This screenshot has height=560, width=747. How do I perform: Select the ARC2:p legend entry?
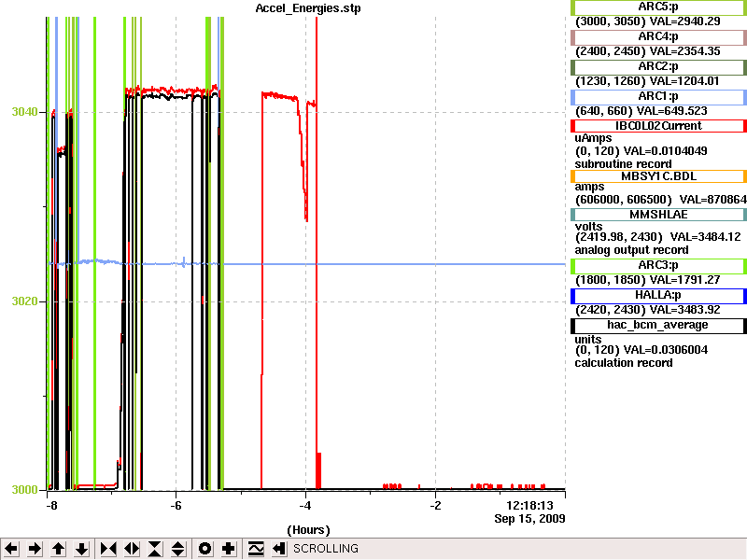(x=658, y=66)
